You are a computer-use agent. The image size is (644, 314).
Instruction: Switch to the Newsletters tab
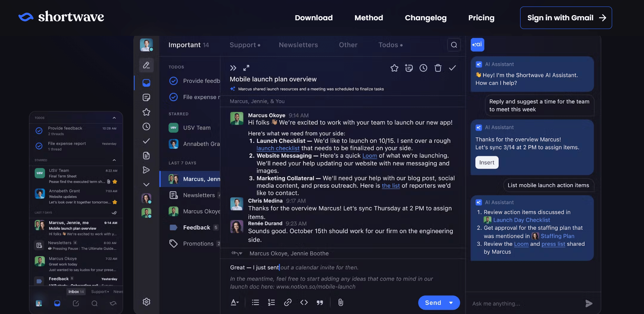(x=298, y=45)
